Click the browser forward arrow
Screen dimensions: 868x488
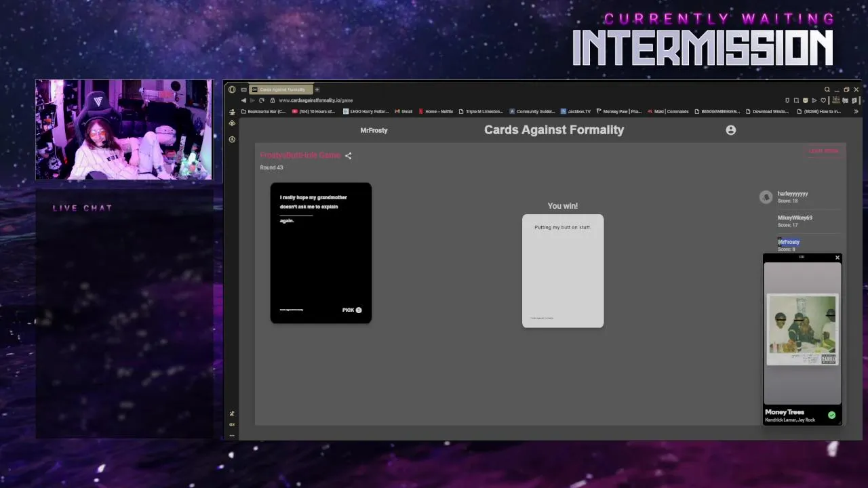(252, 100)
